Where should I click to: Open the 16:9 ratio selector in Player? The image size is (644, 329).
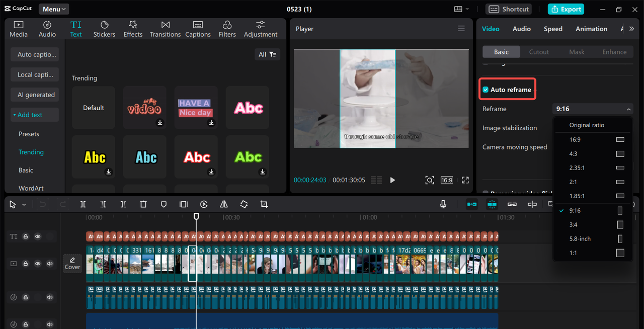[x=447, y=180]
